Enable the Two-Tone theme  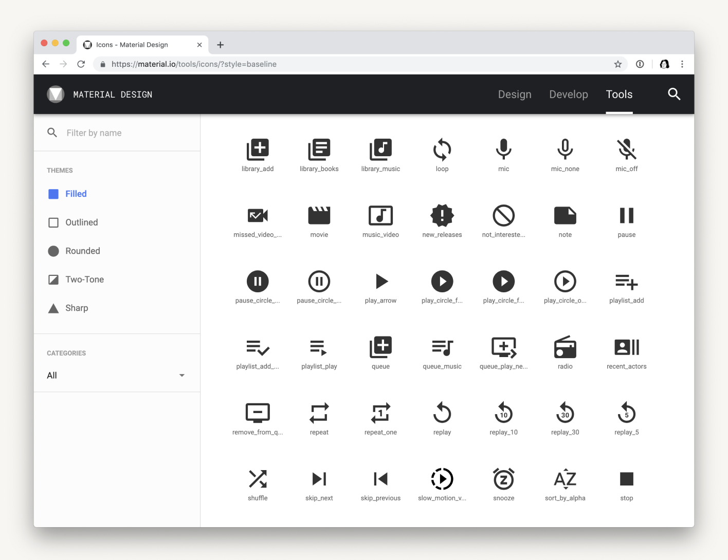(84, 279)
